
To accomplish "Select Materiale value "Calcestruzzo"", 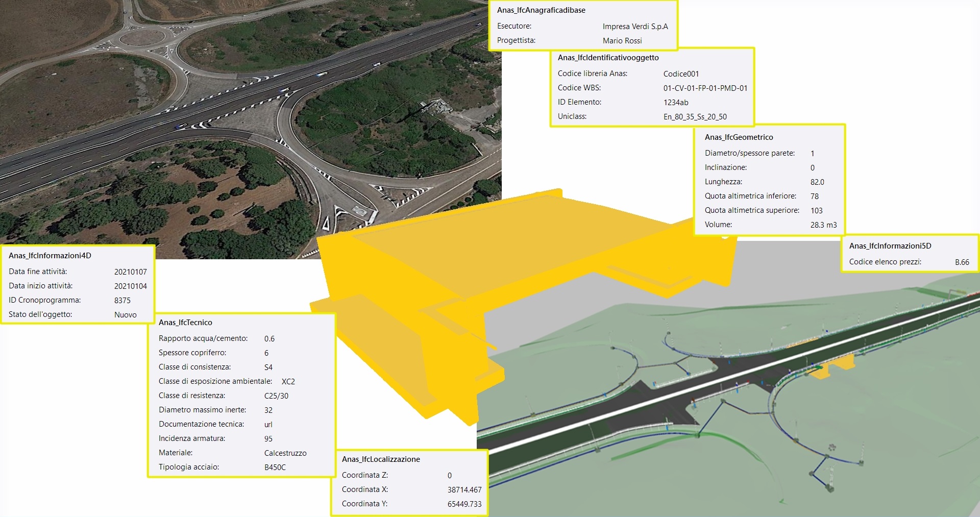I will coord(285,453).
